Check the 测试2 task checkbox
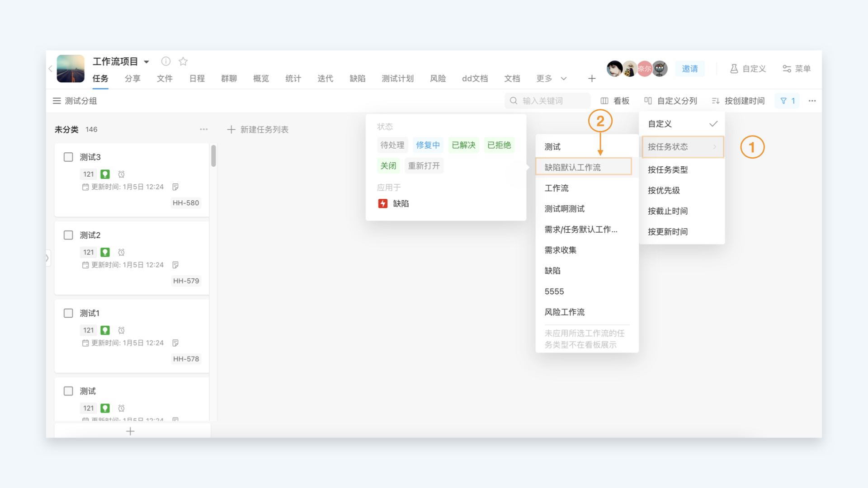 (68, 235)
